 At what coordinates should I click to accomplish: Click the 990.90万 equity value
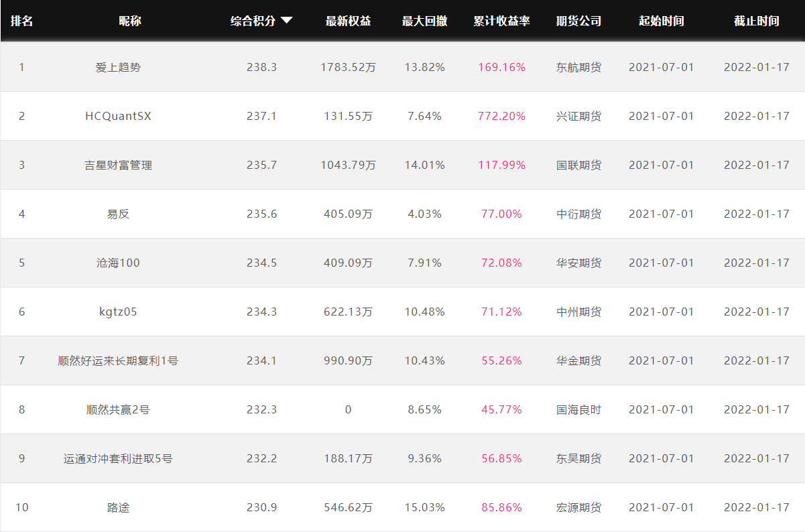click(348, 360)
